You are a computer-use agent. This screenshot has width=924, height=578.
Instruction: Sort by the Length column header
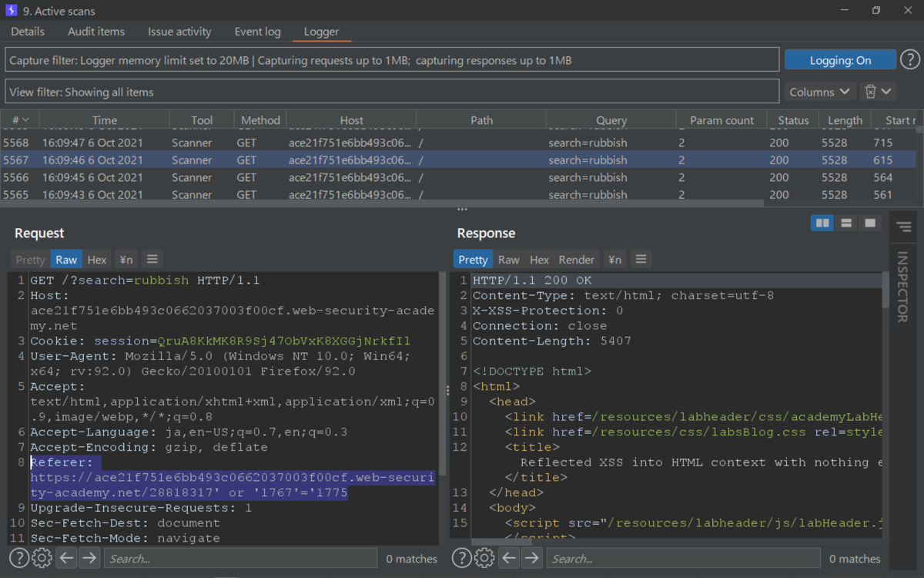point(845,120)
